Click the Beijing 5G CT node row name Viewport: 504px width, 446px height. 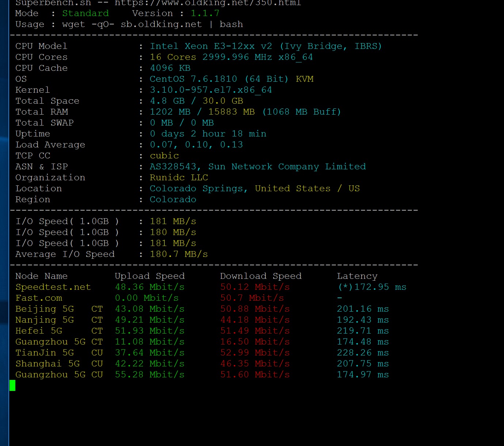(59, 309)
